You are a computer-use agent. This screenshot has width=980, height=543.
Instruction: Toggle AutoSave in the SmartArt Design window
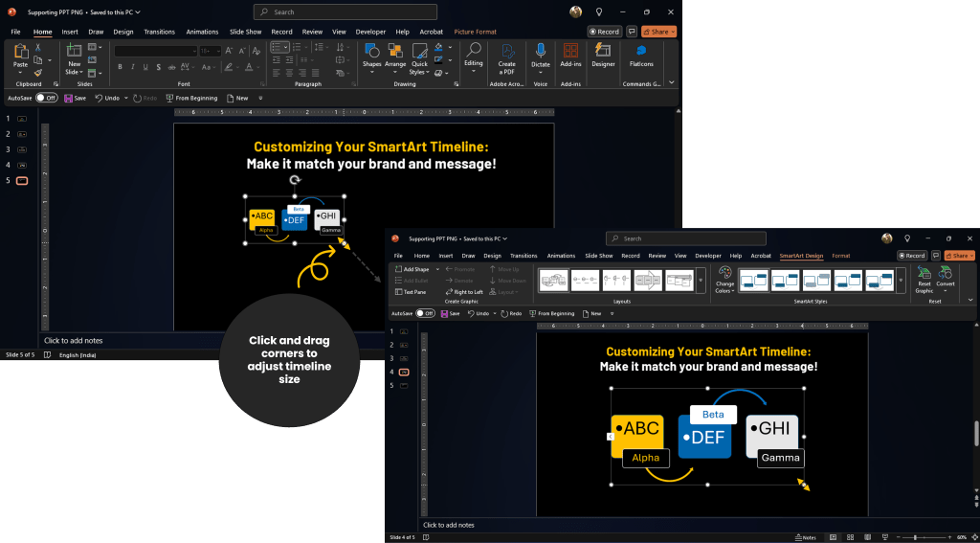[x=424, y=313]
